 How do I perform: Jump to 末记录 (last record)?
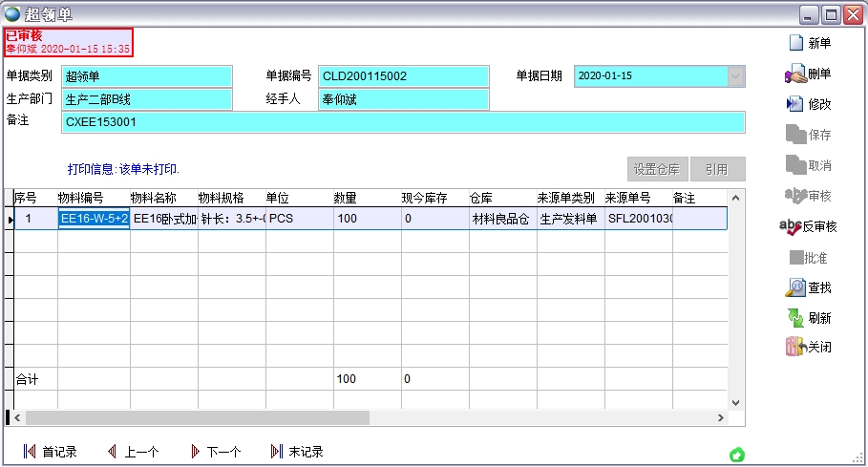(x=277, y=452)
